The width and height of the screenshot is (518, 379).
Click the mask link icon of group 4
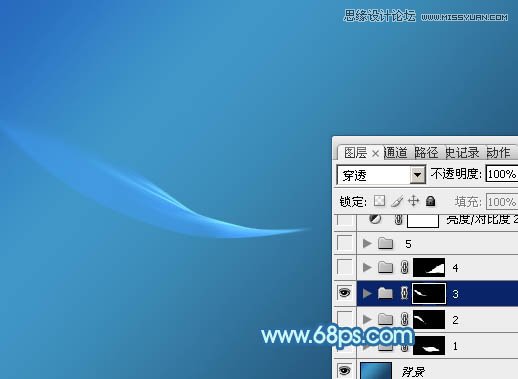[x=404, y=267]
